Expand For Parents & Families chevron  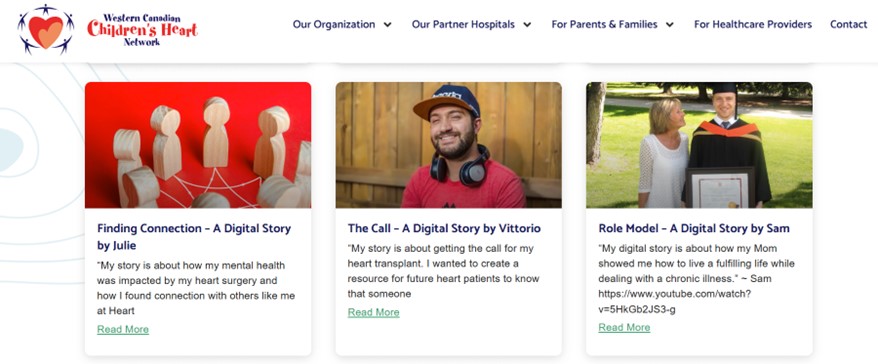click(x=670, y=25)
